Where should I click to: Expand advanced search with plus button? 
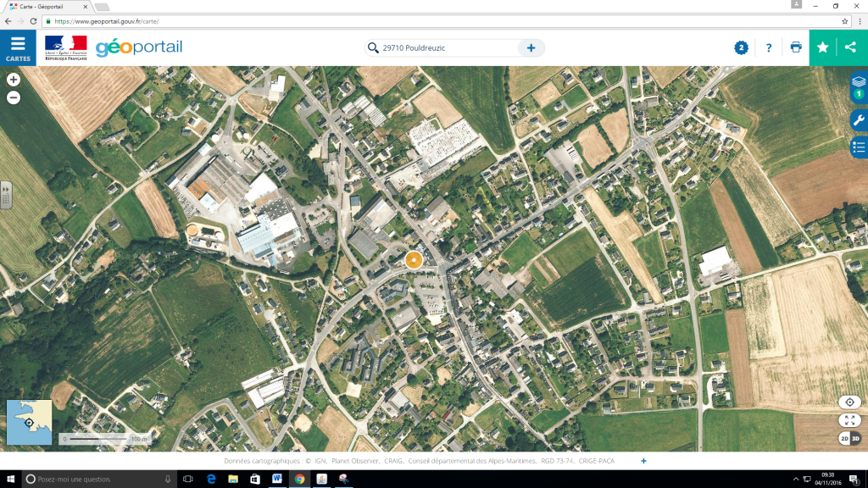pyautogui.click(x=531, y=48)
